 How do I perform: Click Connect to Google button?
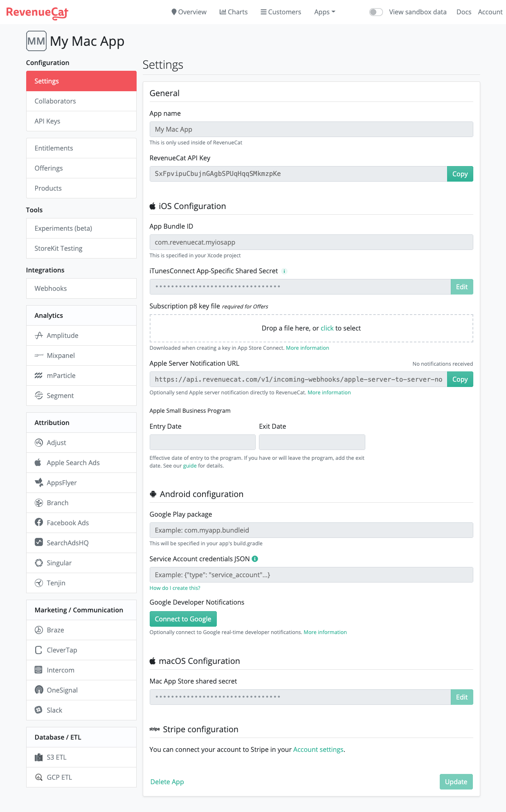183,619
